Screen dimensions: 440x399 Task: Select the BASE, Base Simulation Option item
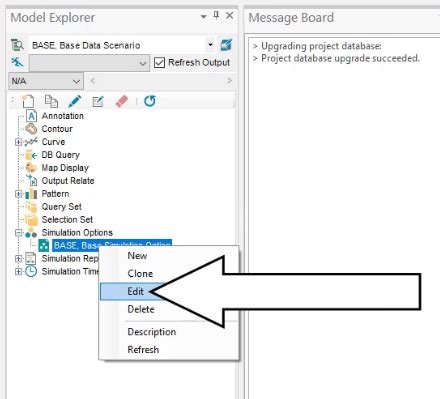(x=112, y=246)
